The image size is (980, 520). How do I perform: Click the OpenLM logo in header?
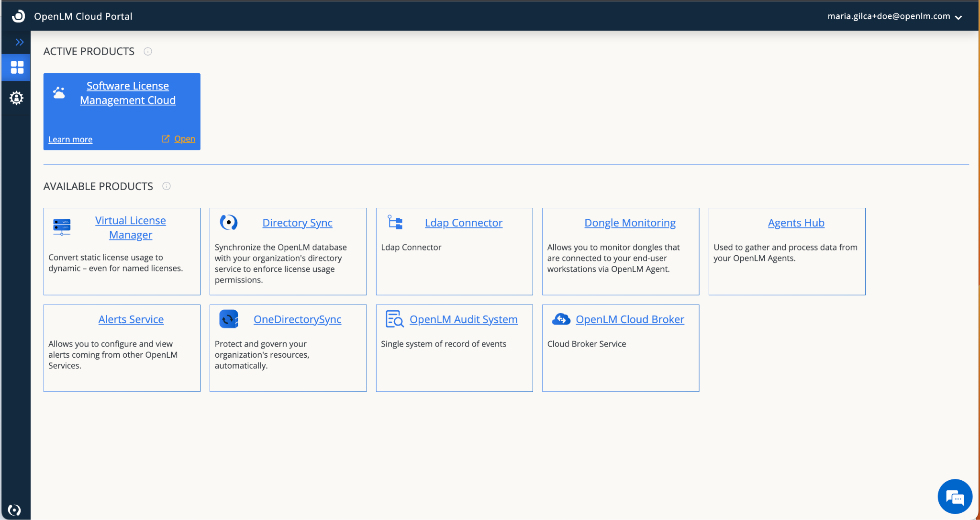pyautogui.click(x=18, y=16)
